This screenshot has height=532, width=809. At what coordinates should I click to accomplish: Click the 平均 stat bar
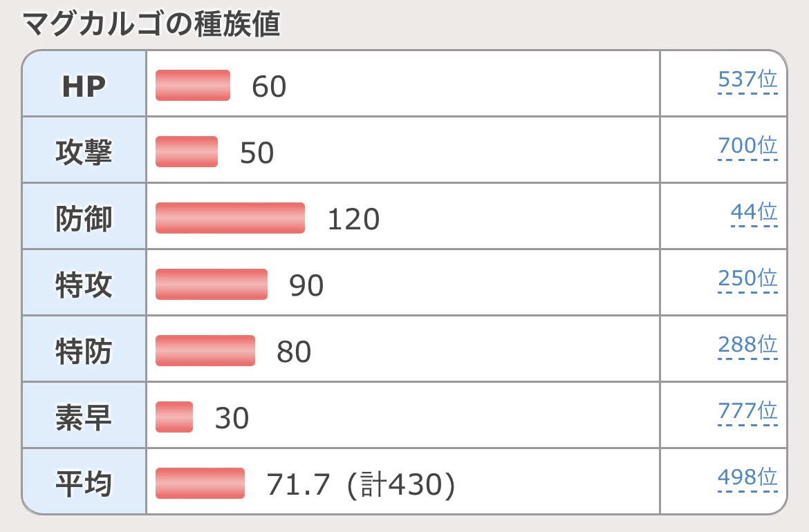tap(201, 483)
